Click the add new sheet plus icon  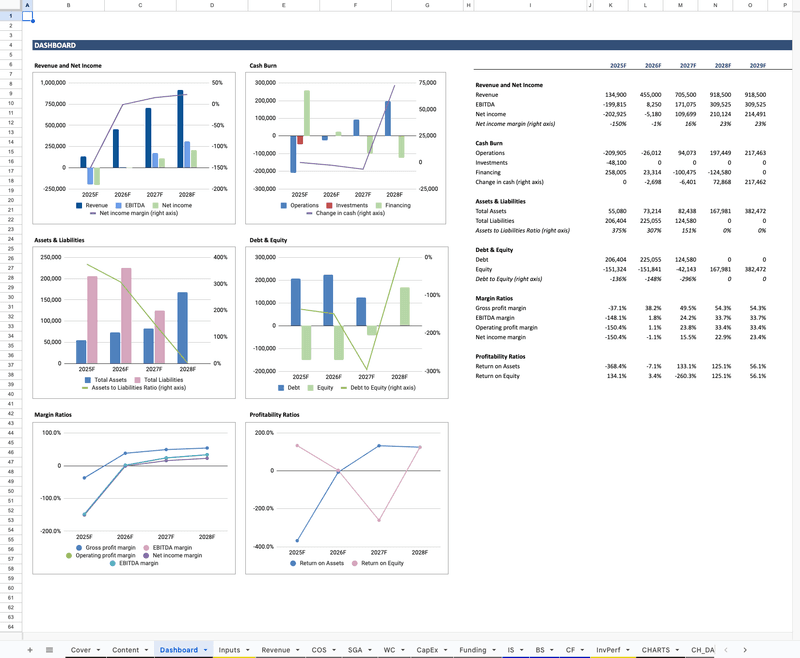tap(30, 650)
